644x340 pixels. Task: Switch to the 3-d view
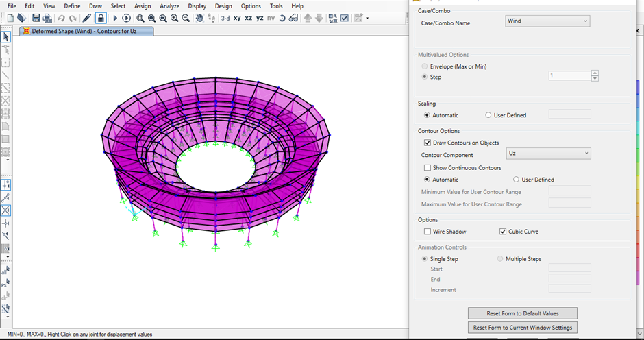tap(225, 18)
